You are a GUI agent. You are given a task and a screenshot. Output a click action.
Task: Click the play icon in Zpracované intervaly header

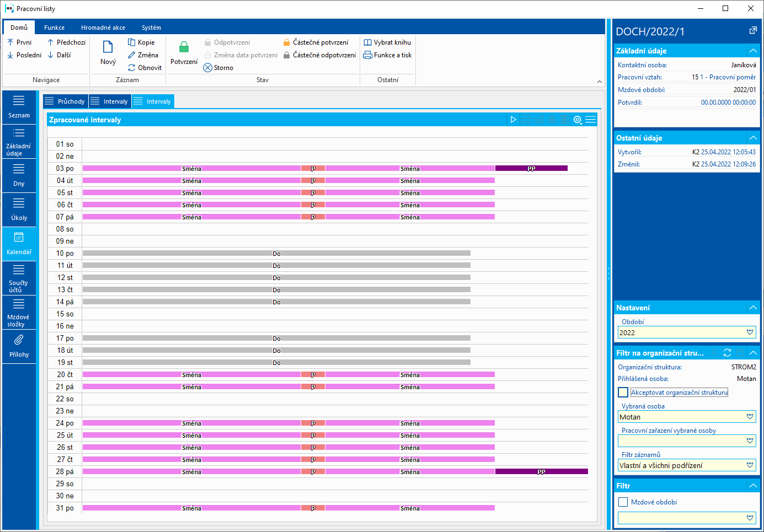[x=513, y=120]
